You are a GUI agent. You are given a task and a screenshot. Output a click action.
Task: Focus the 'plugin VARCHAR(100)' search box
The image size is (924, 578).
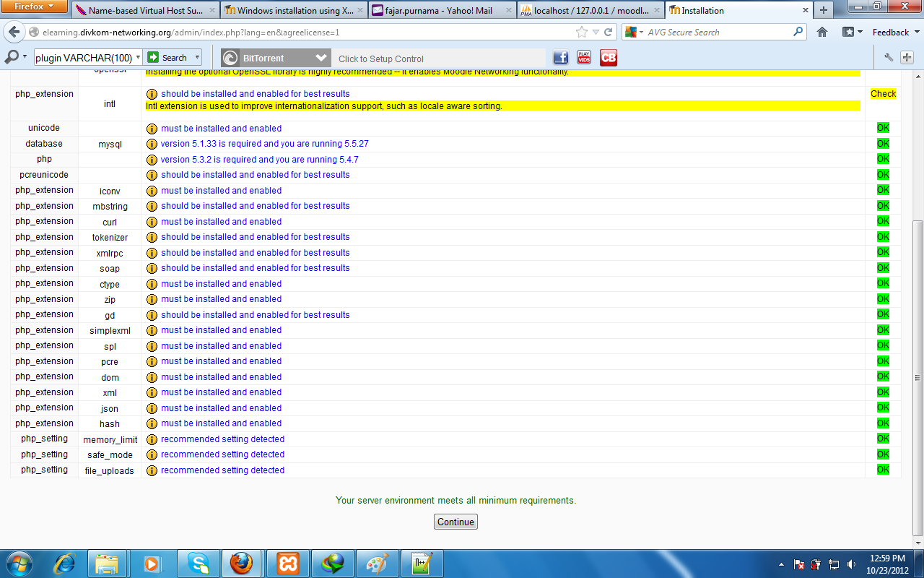(x=84, y=58)
